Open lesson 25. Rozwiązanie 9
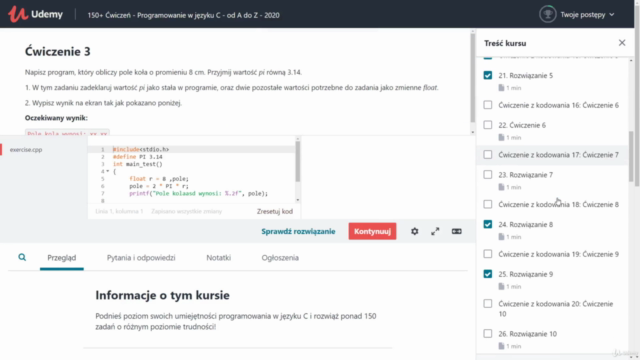Viewport: 640px width, 360px height. 526,274
